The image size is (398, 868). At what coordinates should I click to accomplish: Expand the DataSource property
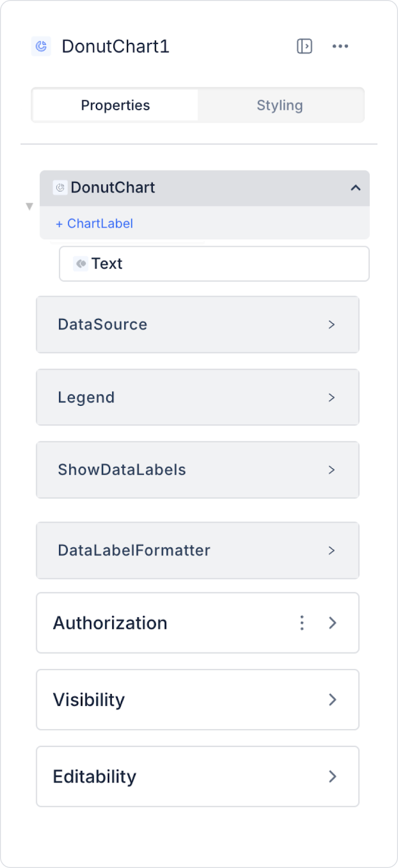[x=331, y=324]
